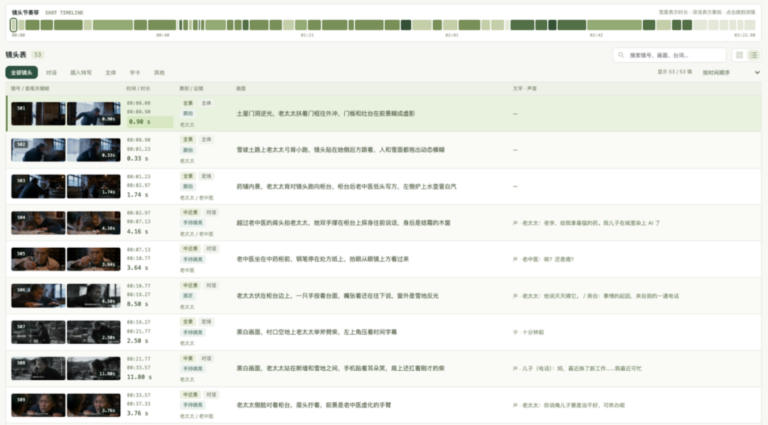Image resolution: width=768 pixels, height=425 pixels.
Task: Click the last timeline segment near 03:22.90
Action: tap(750, 24)
